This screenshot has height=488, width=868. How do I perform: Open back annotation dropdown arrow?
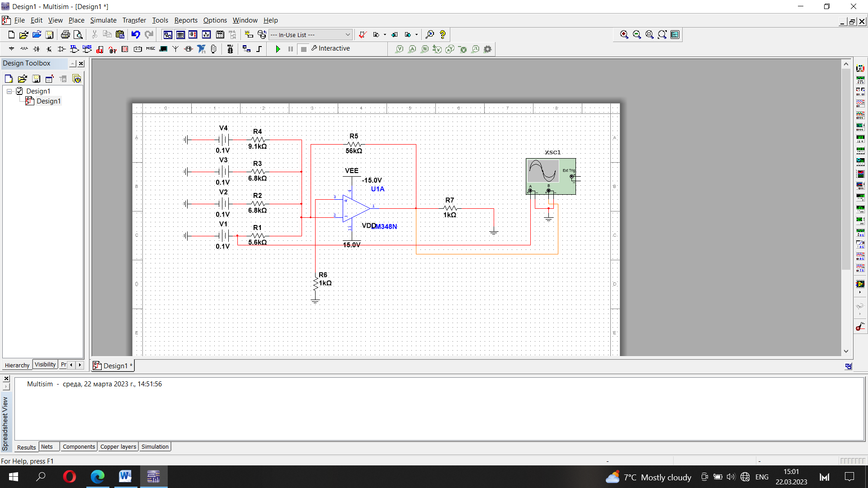[x=385, y=35]
